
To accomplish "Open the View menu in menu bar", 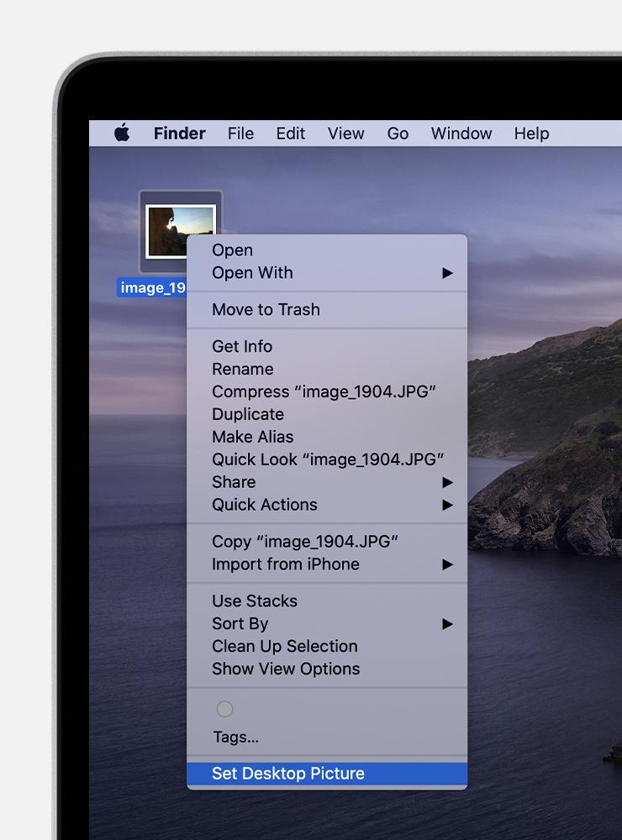I will click(x=345, y=133).
